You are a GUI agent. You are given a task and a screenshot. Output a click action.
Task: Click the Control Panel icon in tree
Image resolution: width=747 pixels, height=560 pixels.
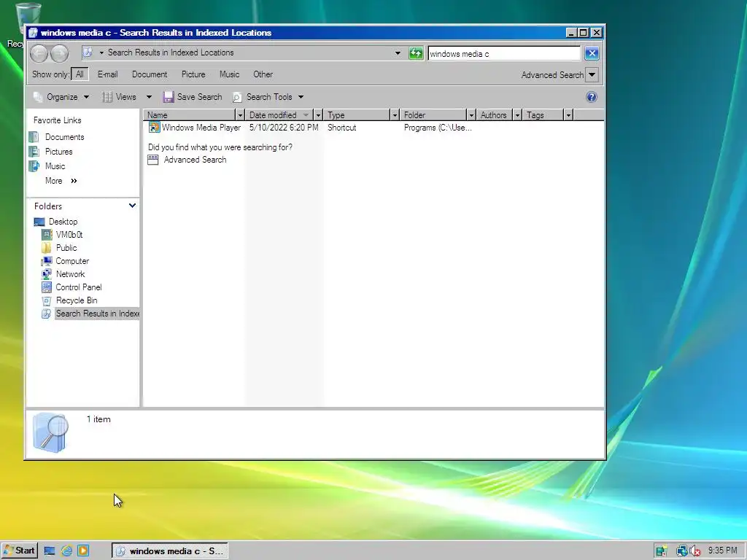[x=47, y=287]
